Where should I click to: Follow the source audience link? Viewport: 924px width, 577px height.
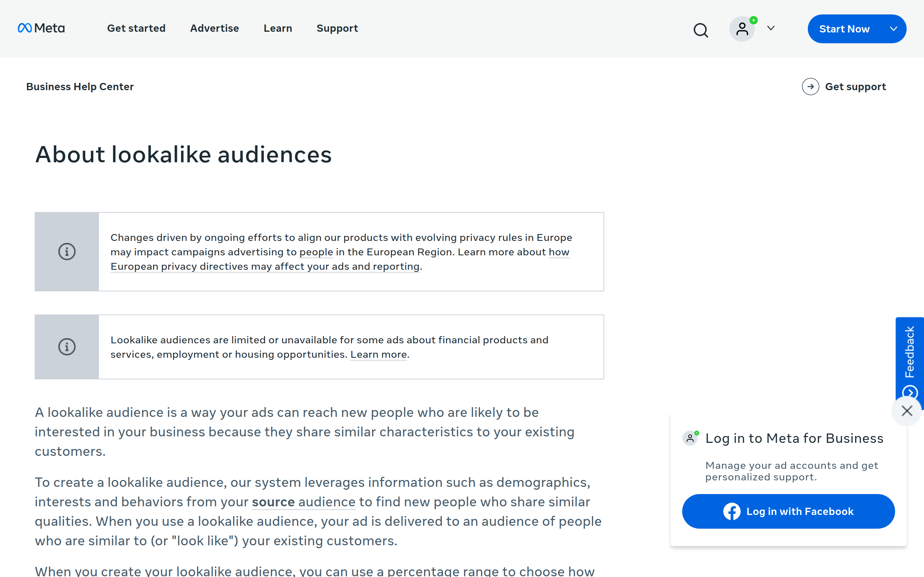point(304,502)
